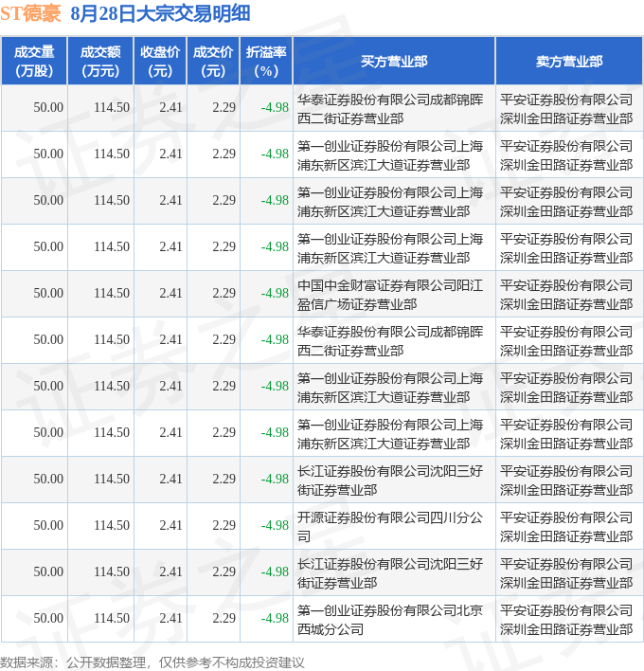
Task: Select the 卖方营业部 column header
Action: click(x=569, y=62)
